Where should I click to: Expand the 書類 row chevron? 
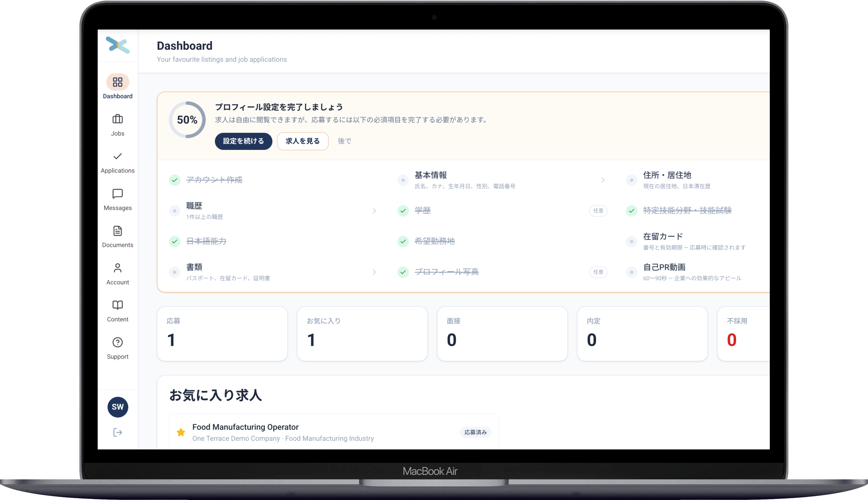pos(374,272)
